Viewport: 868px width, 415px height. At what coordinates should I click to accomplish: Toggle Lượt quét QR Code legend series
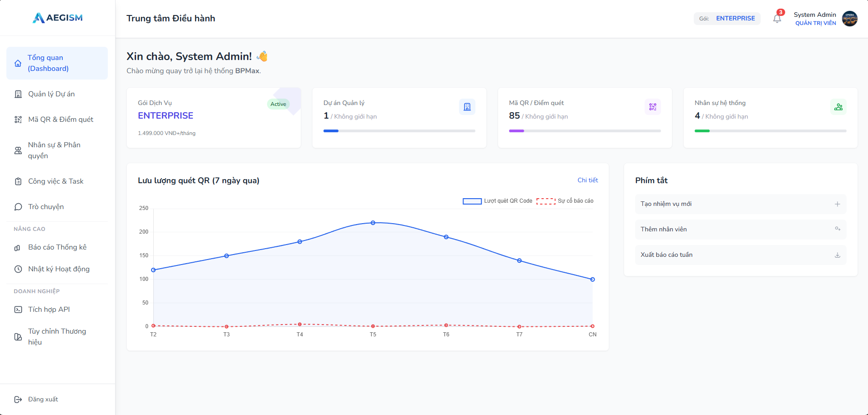[x=497, y=201]
